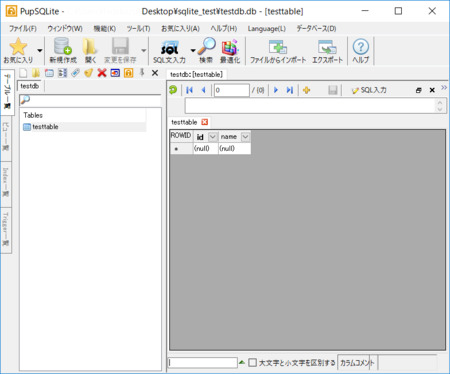Open the お気に入り(A) menu
The height and width of the screenshot is (374, 450).
click(180, 29)
